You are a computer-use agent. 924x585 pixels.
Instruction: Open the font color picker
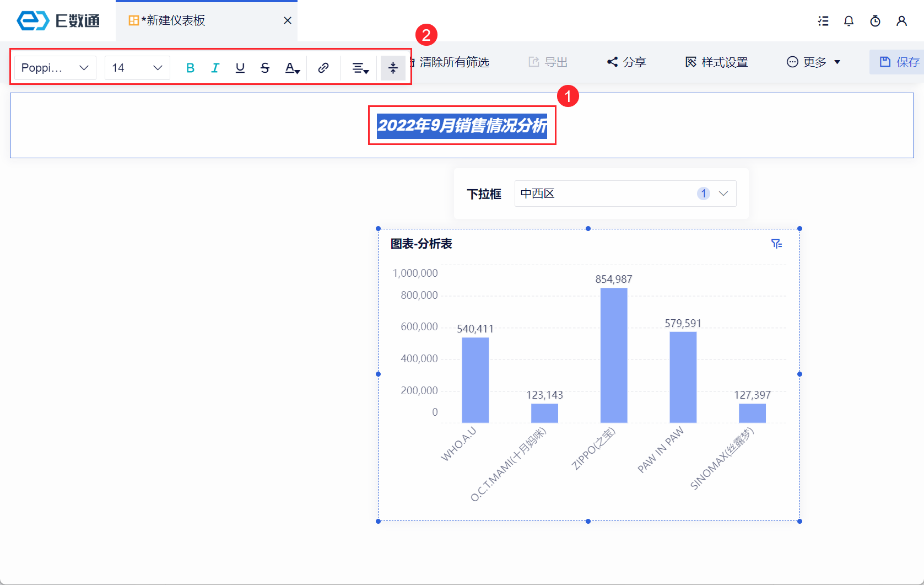(x=292, y=68)
